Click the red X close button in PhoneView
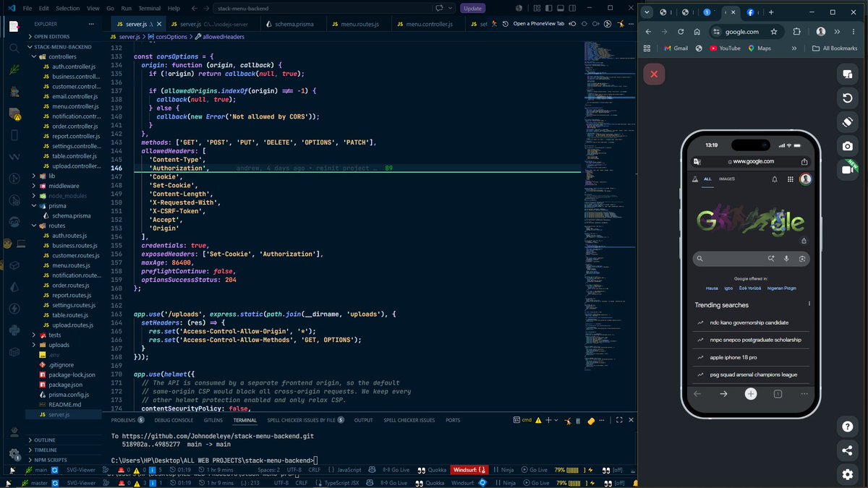This screenshot has height=488, width=868. coord(654,74)
